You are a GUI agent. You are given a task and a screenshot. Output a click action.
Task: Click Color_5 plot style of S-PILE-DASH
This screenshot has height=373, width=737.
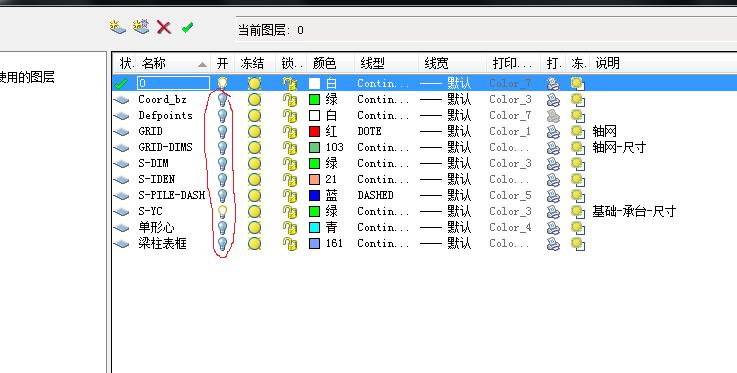[510, 195]
